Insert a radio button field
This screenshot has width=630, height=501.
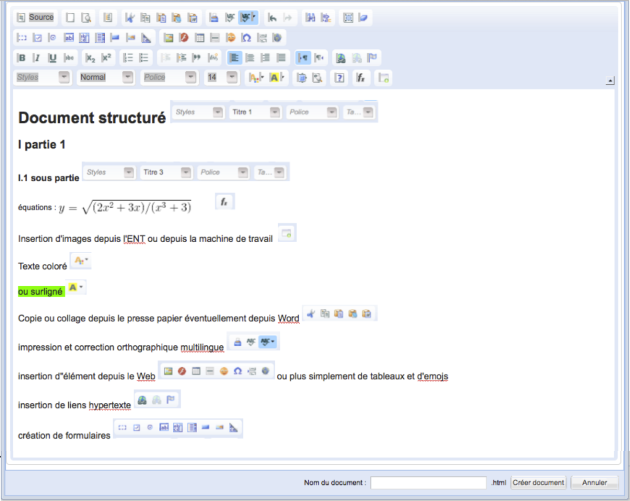click(x=52, y=38)
